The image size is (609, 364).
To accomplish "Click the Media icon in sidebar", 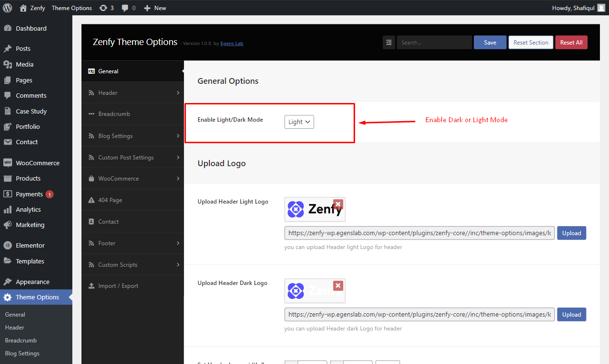I will [7, 64].
